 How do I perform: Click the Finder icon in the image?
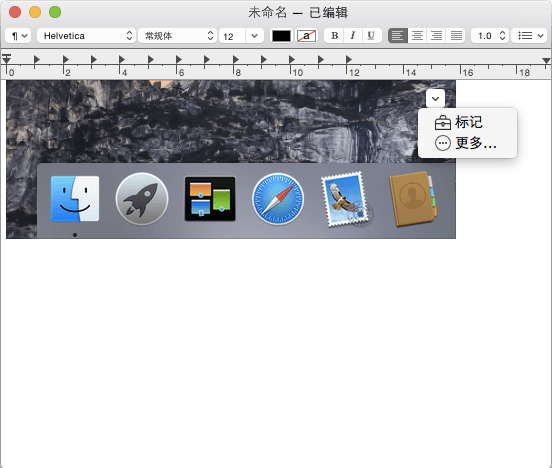click(x=75, y=199)
